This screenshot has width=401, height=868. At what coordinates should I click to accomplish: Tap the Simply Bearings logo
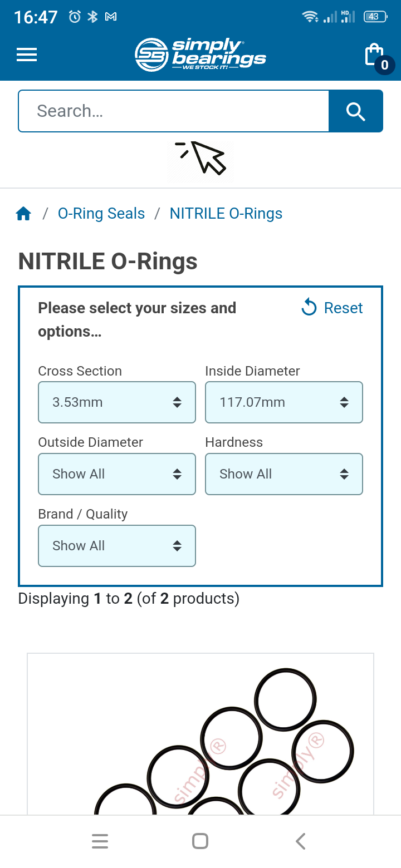pos(200,55)
